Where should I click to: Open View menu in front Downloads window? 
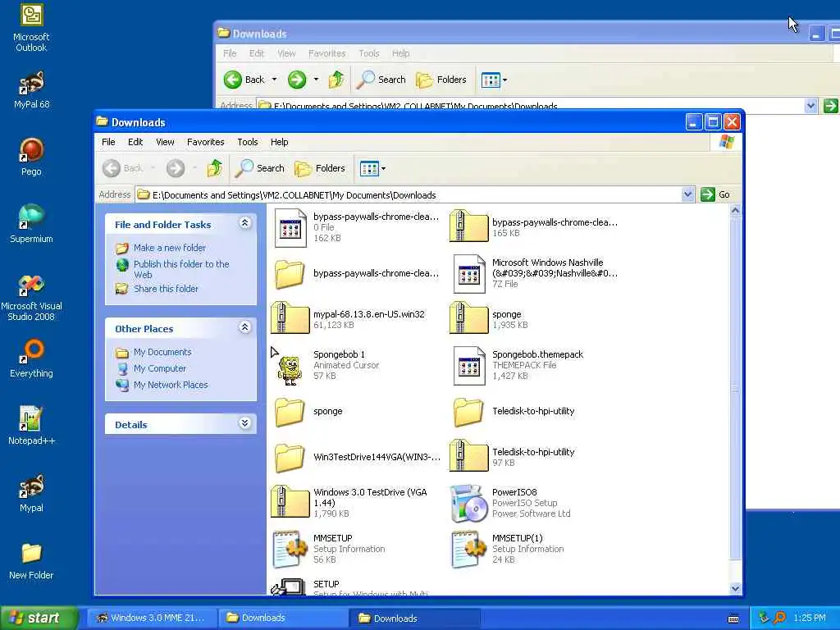pyautogui.click(x=165, y=142)
